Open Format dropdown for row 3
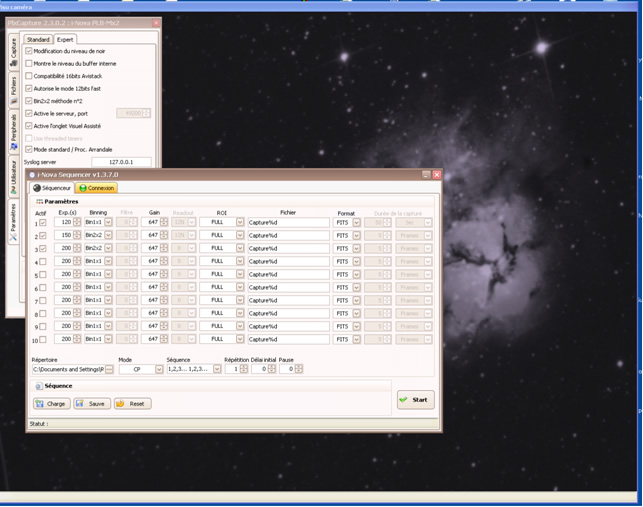The image size is (643, 507). coord(356,249)
